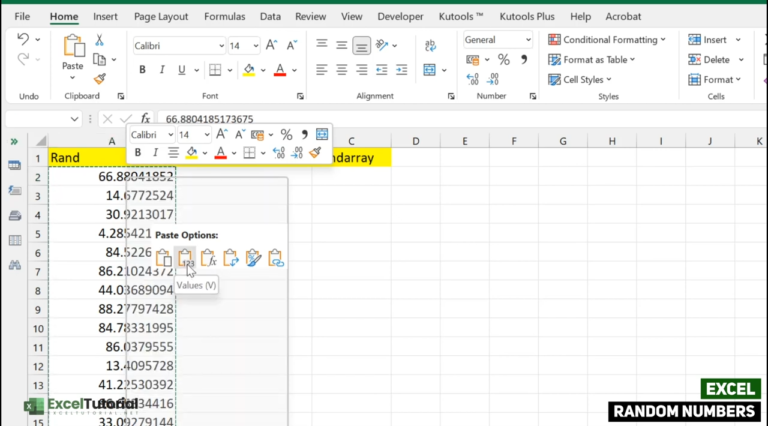Viewport: 768px width, 426px height.
Task: Click the Redo arrow icon
Action: 23,59
